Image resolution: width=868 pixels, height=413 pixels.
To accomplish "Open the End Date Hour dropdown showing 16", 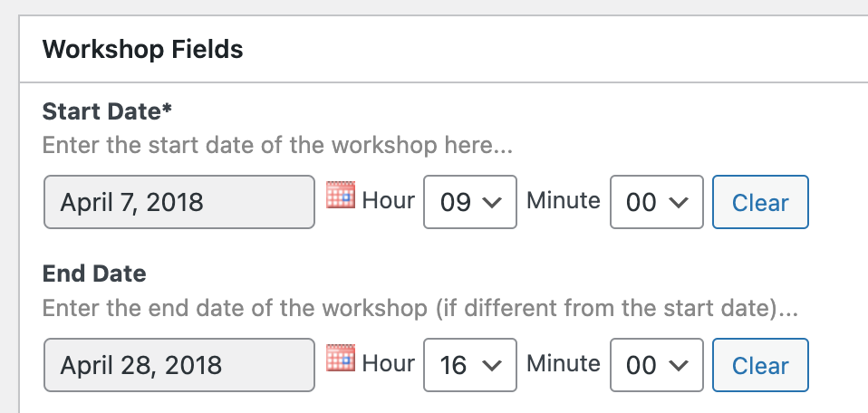I will point(470,365).
